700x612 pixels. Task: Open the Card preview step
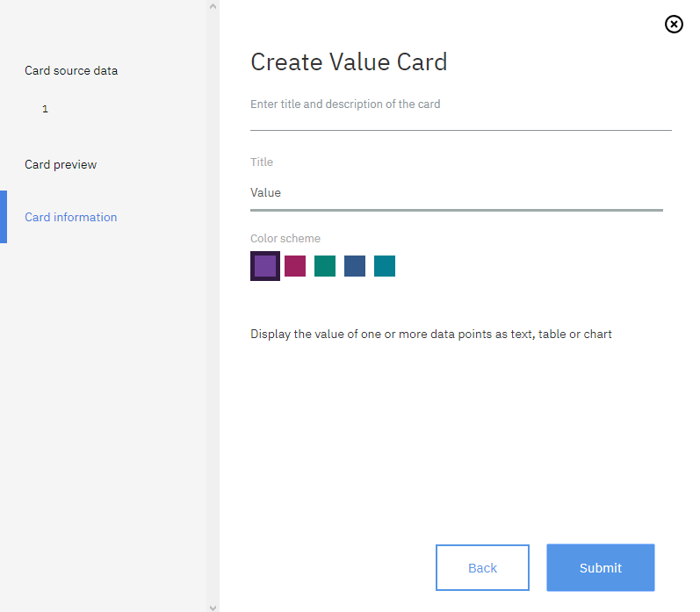(x=61, y=164)
